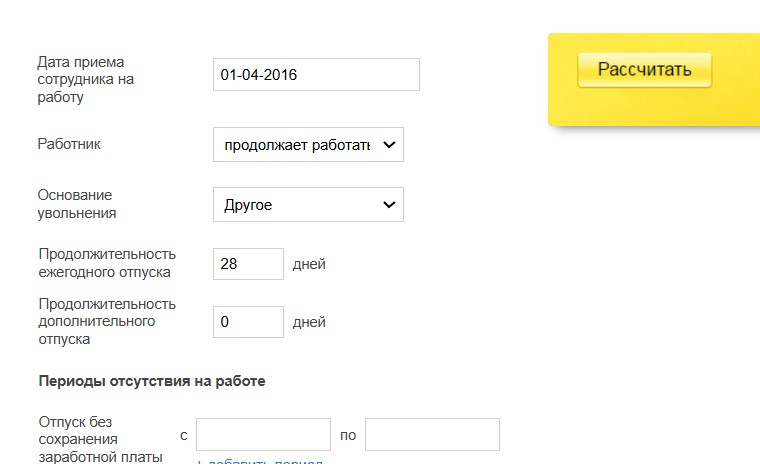Image resolution: width=760 pixels, height=464 pixels.
Task: Click the 'Периоды отсутствия на работе' heading
Action: (x=152, y=381)
